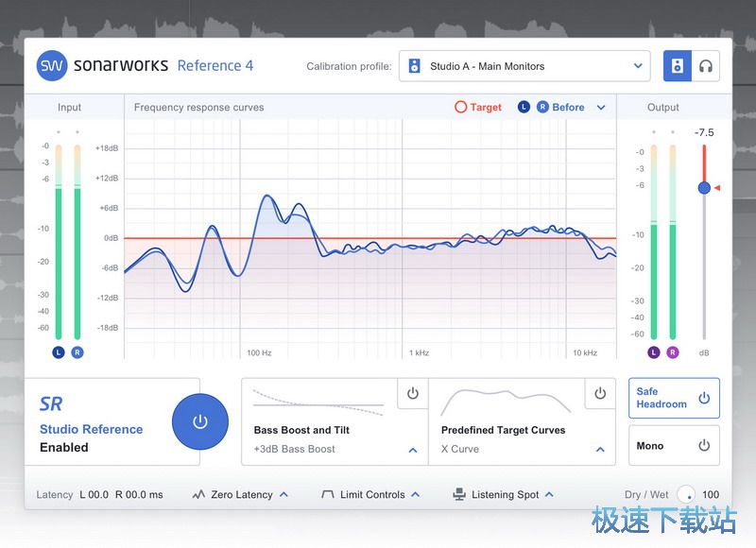756x548 pixels.
Task: Click the output right channel R badge
Action: (673, 352)
